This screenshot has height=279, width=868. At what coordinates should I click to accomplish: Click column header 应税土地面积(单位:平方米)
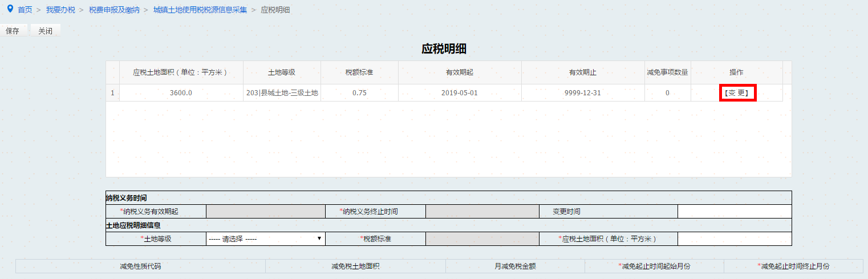click(181, 72)
